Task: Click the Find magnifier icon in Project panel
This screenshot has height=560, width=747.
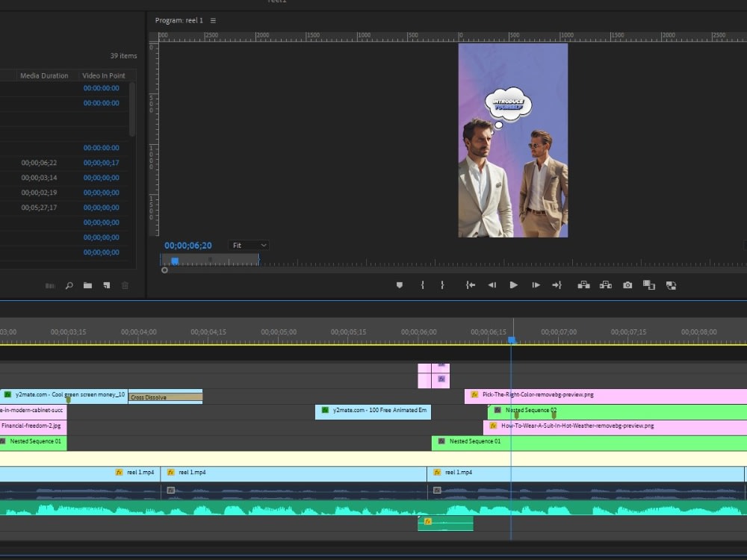Action: pyautogui.click(x=69, y=285)
